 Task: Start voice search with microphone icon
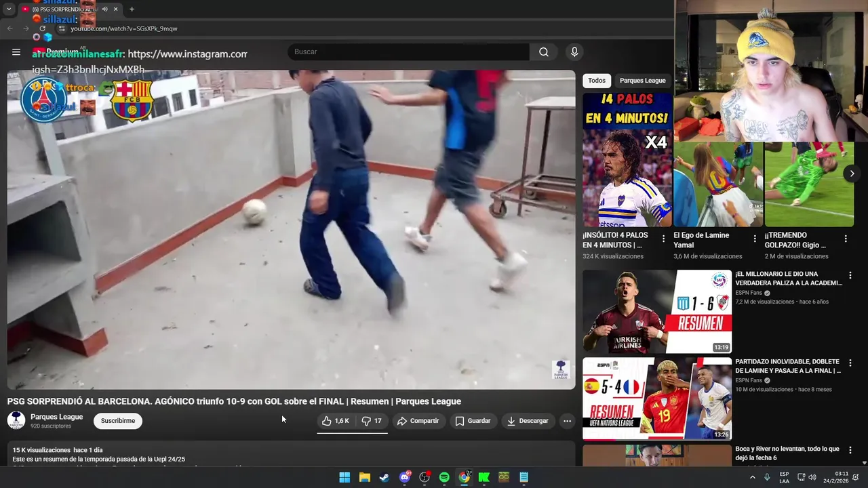[x=574, y=52]
